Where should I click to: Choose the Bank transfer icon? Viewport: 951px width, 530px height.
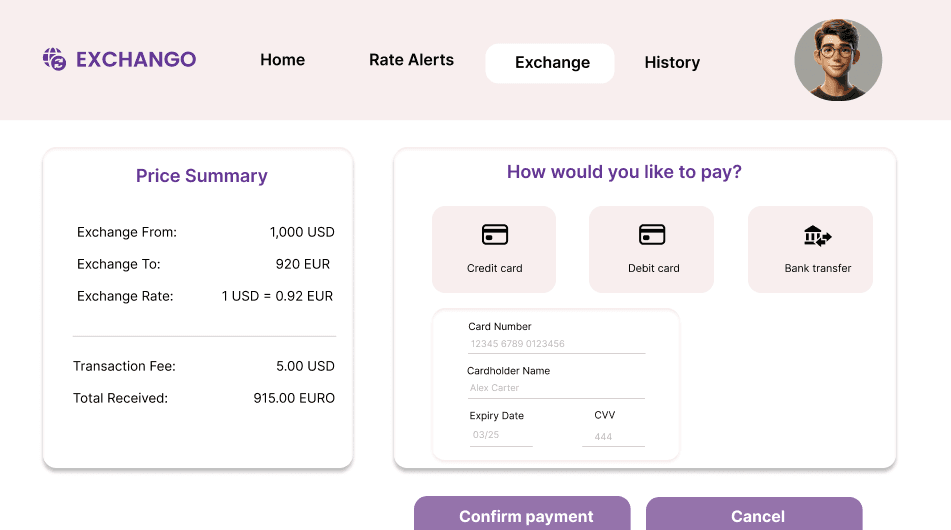(x=818, y=236)
